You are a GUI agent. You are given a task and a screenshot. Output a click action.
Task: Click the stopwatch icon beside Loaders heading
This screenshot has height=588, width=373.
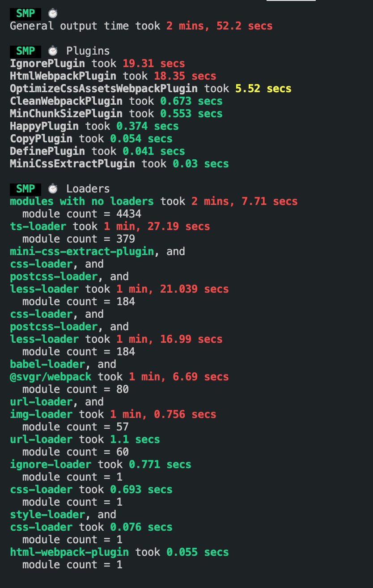click(x=53, y=189)
